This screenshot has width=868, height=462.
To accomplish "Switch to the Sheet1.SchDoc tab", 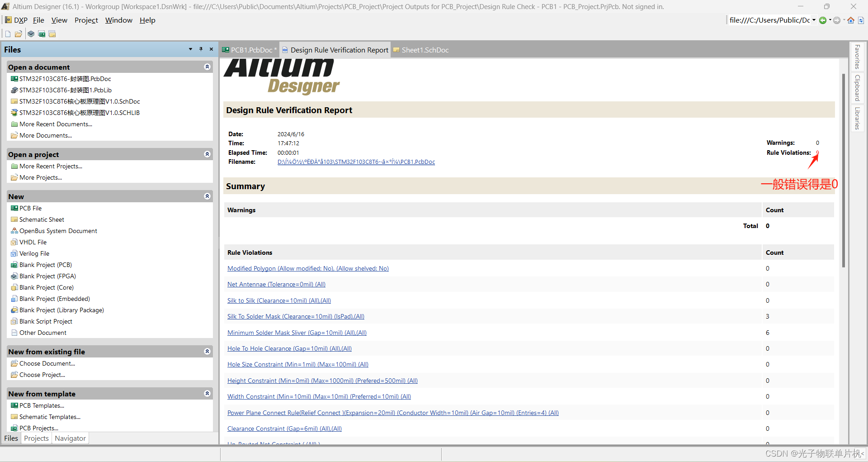I will pyautogui.click(x=421, y=50).
